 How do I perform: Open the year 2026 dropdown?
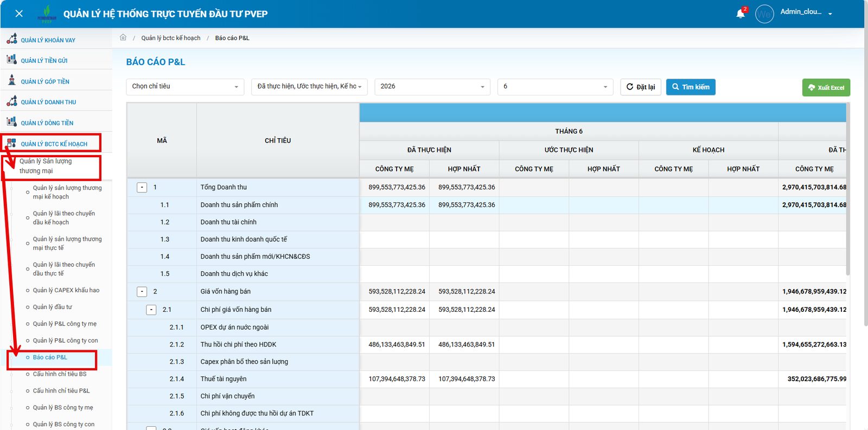432,87
